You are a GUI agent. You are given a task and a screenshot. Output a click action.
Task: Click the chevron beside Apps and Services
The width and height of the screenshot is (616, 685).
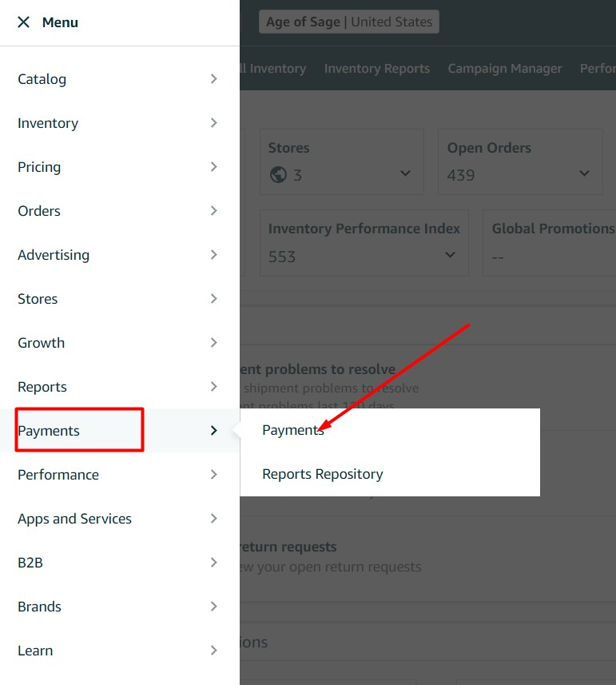click(213, 519)
